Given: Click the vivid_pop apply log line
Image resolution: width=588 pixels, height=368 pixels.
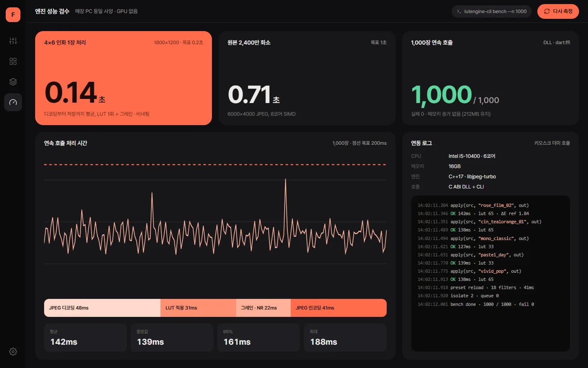Looking at the screenshot, I should point(469,271).
